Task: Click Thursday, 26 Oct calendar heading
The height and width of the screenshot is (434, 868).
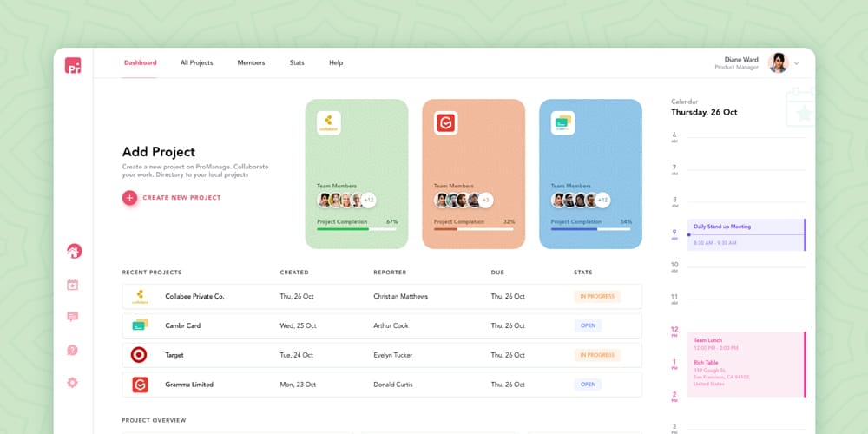Action: tap(704, 112)
